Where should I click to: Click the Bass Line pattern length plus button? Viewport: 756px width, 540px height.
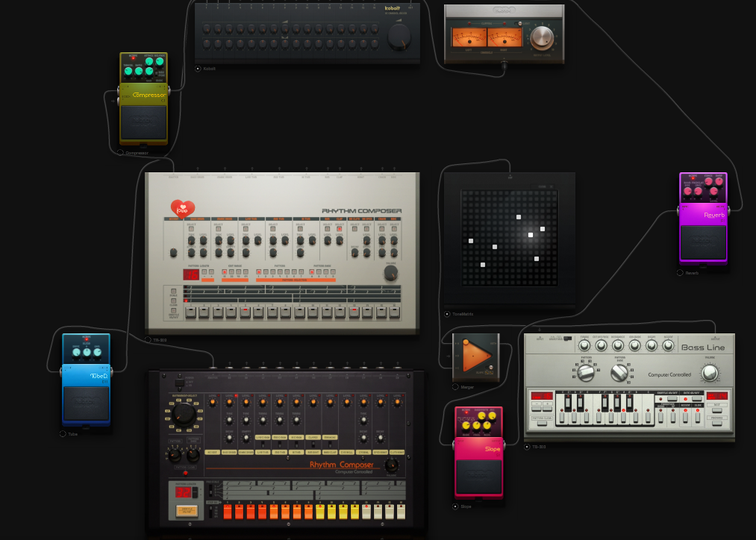547,409
